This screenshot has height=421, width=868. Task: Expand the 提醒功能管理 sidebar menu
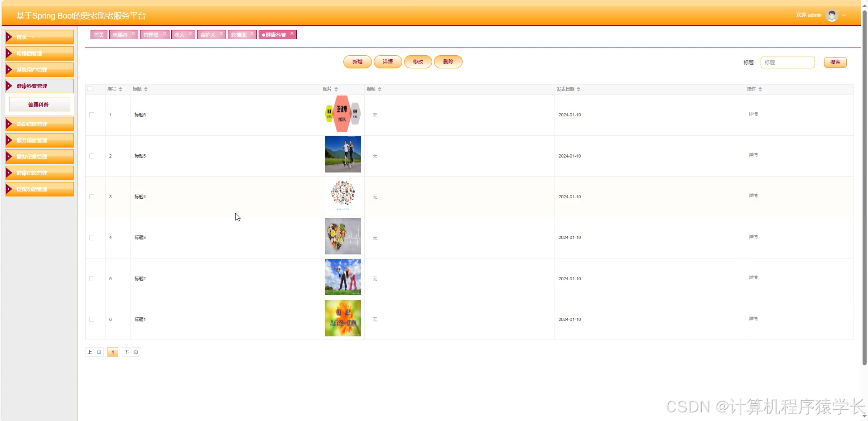pos(39,189)
